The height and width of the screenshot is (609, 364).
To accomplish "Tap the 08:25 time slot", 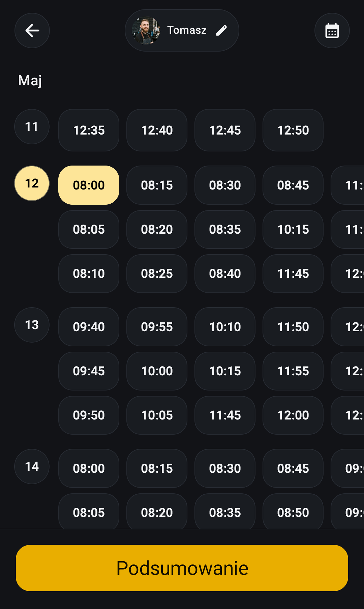I will pyautogui.click(x=157, y=274).
